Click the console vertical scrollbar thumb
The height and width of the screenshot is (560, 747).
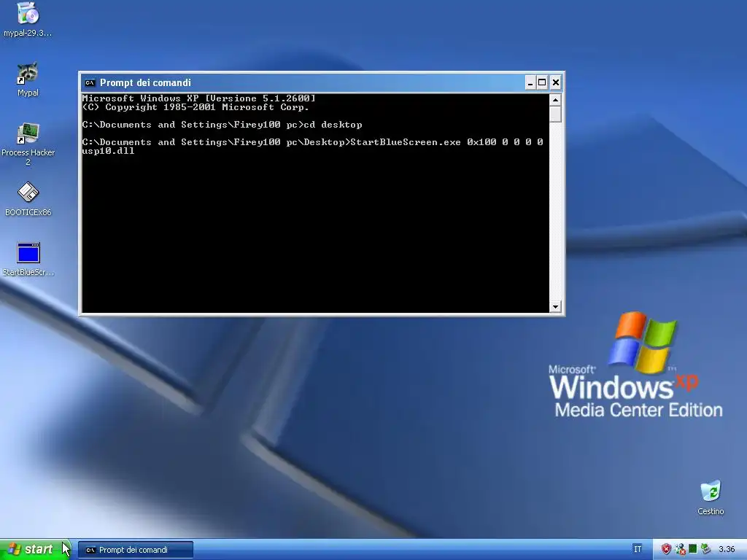pyautogui.click(x=555, y=114)
